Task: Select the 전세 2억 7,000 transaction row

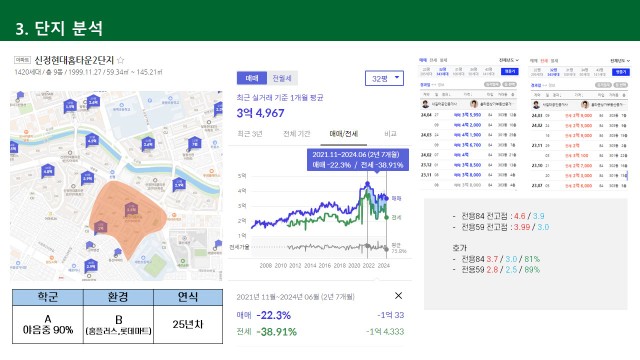Action: [x=579, y=166]
